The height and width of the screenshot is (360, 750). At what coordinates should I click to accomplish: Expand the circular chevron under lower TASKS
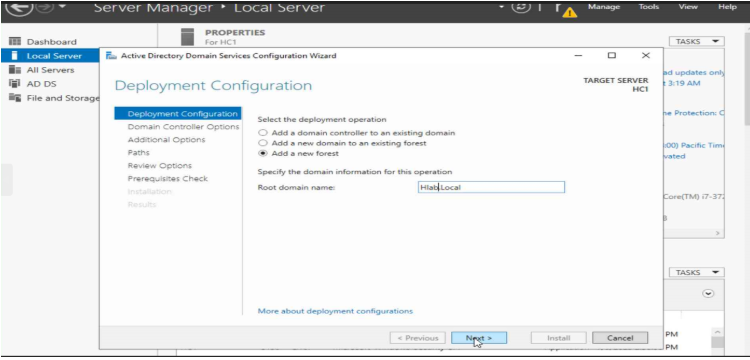pos(708,294)
